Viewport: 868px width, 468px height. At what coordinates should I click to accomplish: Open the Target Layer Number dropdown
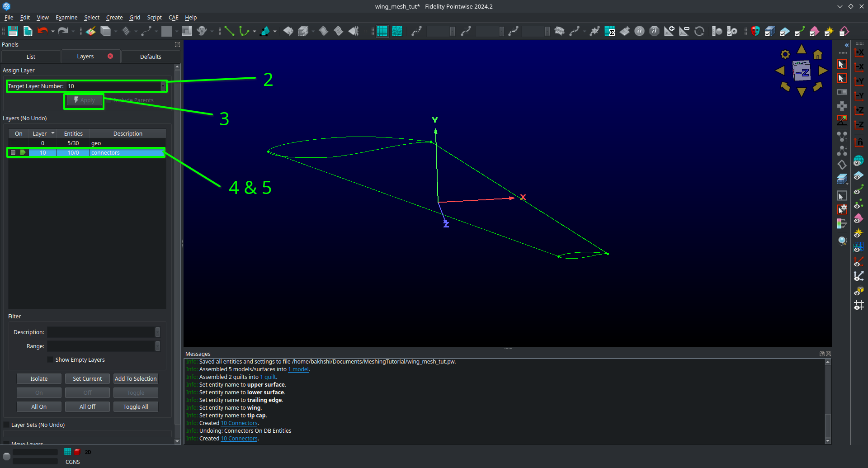tap(163, 86)
